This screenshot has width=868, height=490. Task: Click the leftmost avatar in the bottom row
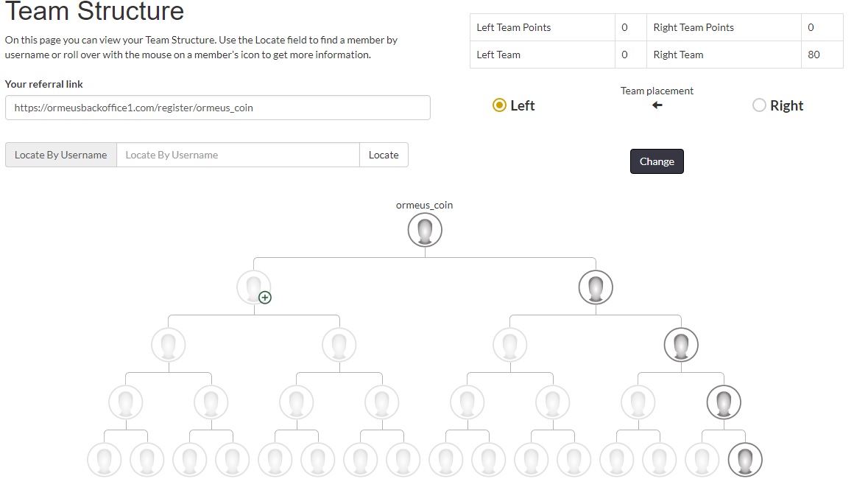(x=104, y=460)
